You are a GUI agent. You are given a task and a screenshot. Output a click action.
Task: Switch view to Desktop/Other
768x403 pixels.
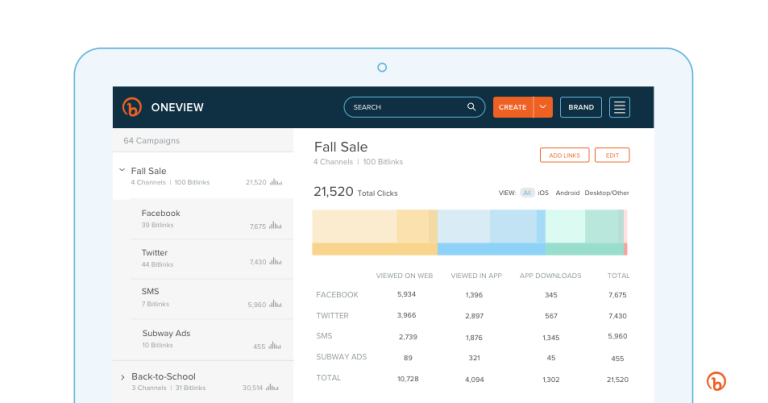tap(607, 193)
